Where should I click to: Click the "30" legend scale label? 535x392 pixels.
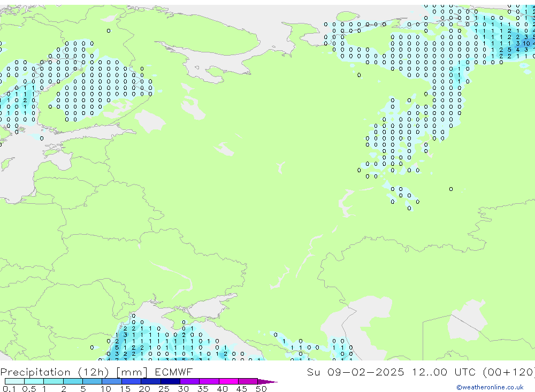click(x=183, y=389)
